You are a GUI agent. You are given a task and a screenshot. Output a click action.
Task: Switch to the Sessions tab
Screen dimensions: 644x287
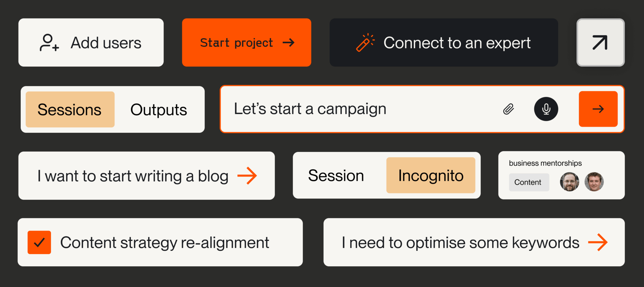coord(70,110)
